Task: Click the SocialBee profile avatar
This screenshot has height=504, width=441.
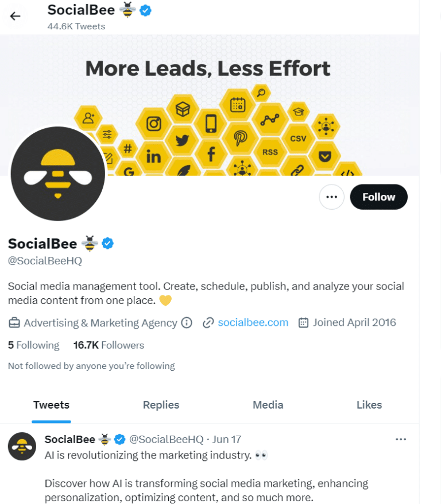Action: coord(57,174)
